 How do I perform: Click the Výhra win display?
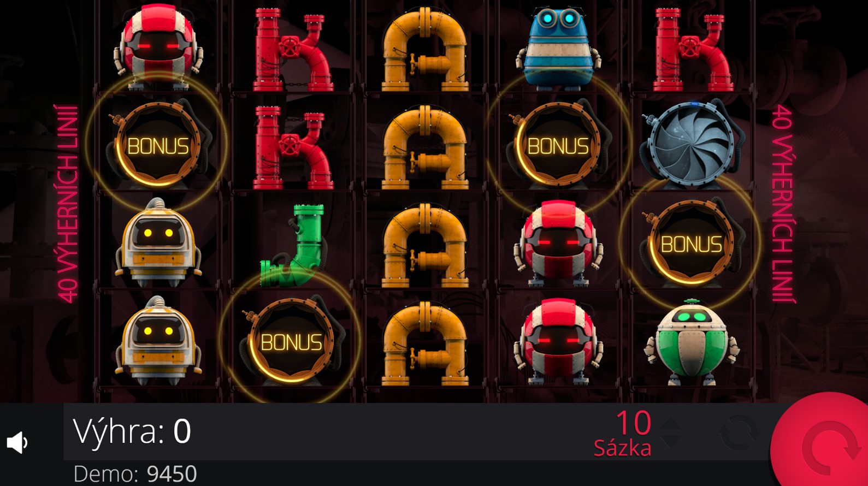pyautogui.click(x=132, y=431)
